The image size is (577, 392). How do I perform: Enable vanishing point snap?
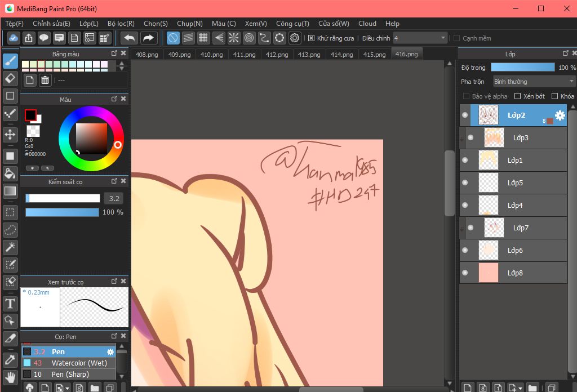coord(219,38)
